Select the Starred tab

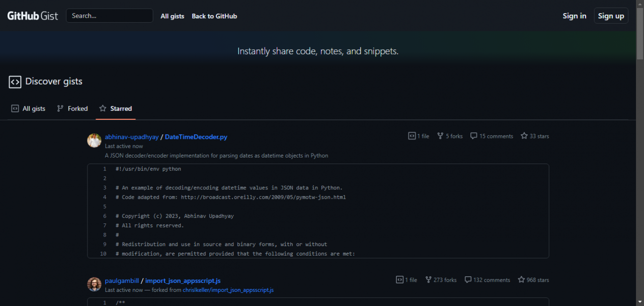tap(116, 109)
